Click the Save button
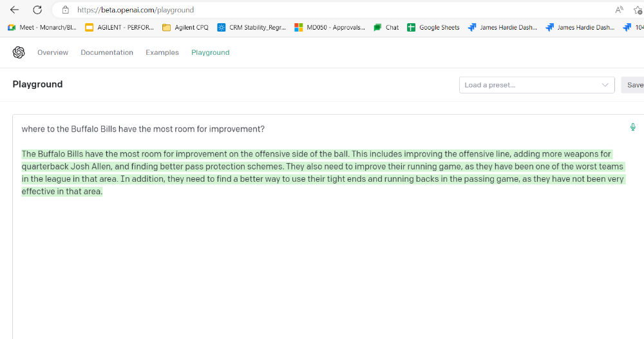This screenshot has height=339, width=644. pos(633,85)
